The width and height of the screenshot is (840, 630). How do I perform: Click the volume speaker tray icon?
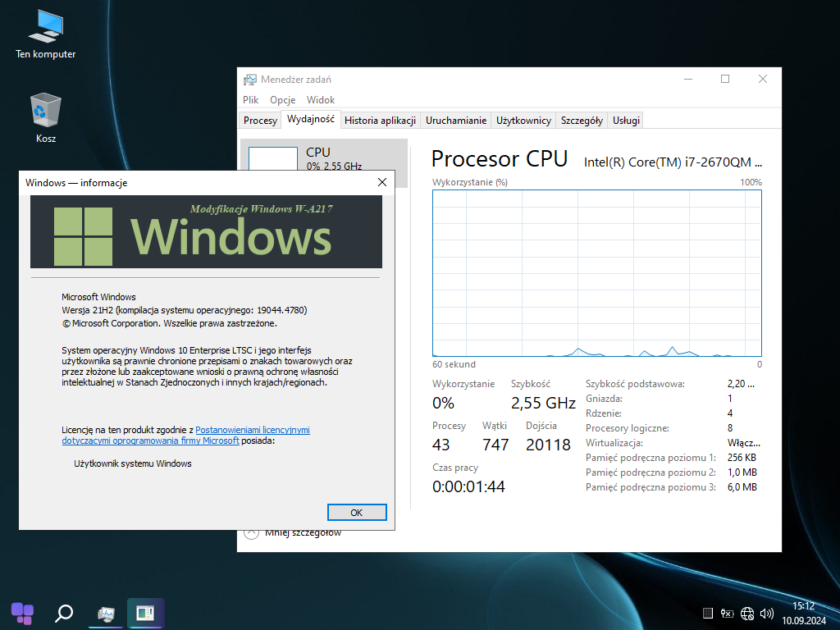pos(767,613)
